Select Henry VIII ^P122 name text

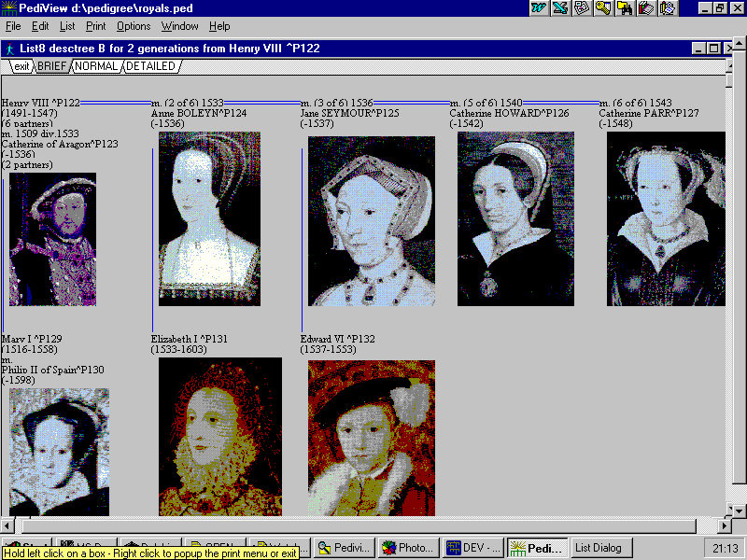[41, 103]
